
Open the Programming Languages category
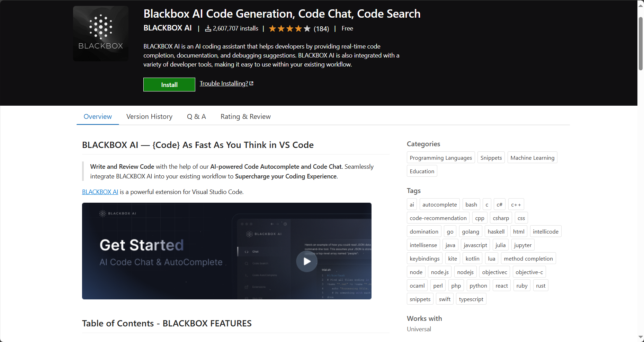pyautogui.click(x=441, y=158)
